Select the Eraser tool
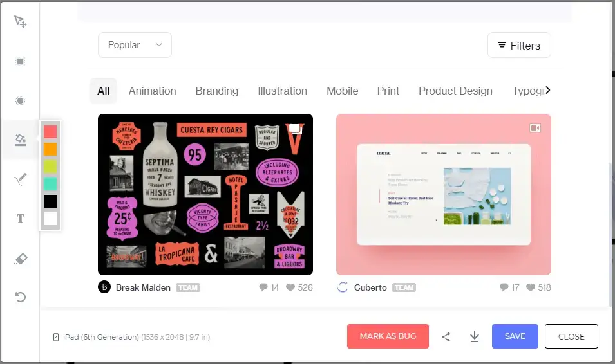The width and height of the screenshot is (615, 364). click(21, 259)
